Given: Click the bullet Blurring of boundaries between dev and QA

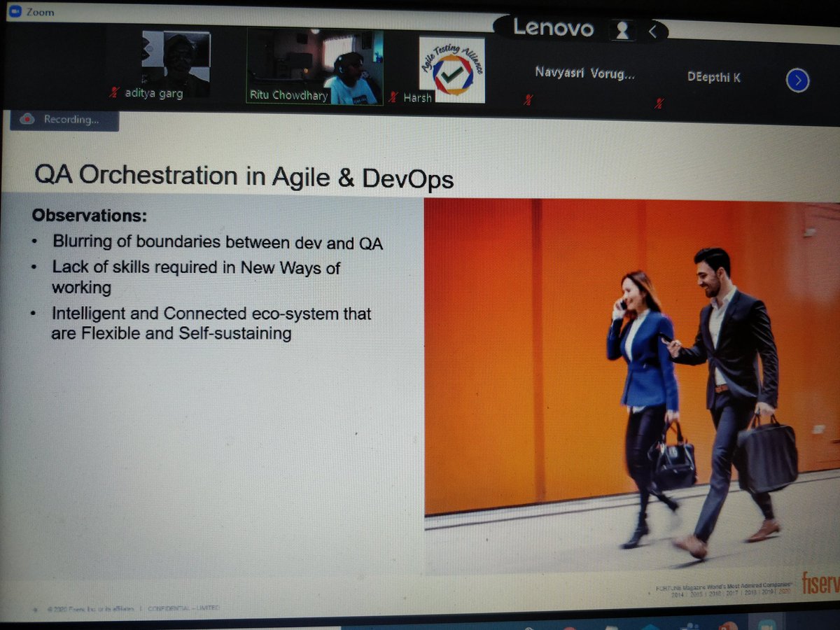Looking at the screenshot, I should pos(218,242).
